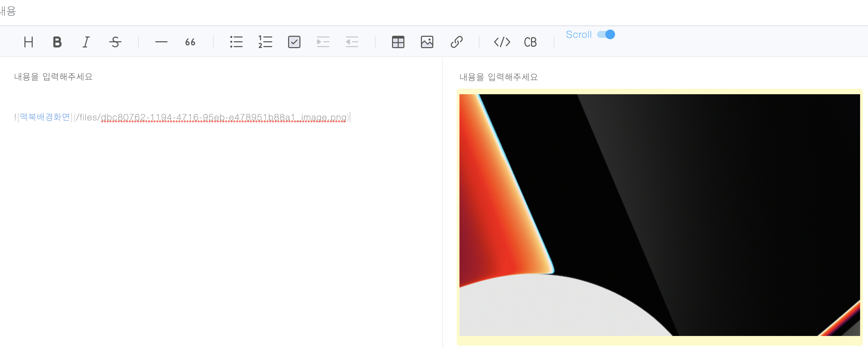This screenshot has height=348, width=868.
Task: Insert a code block with CB
Action: point(530,42)
